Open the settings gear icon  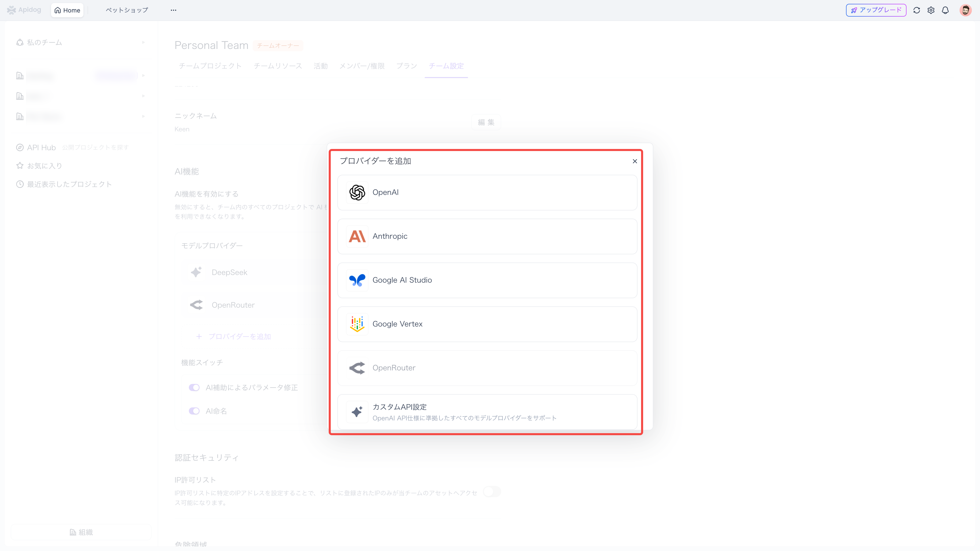[x=930, y=10]
